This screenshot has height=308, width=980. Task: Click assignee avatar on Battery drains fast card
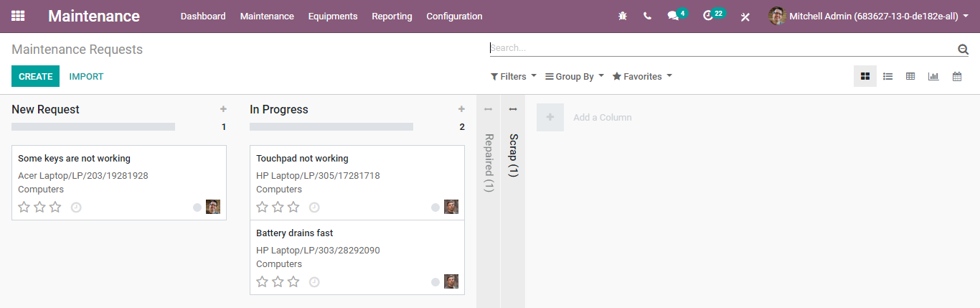point(451,281)
